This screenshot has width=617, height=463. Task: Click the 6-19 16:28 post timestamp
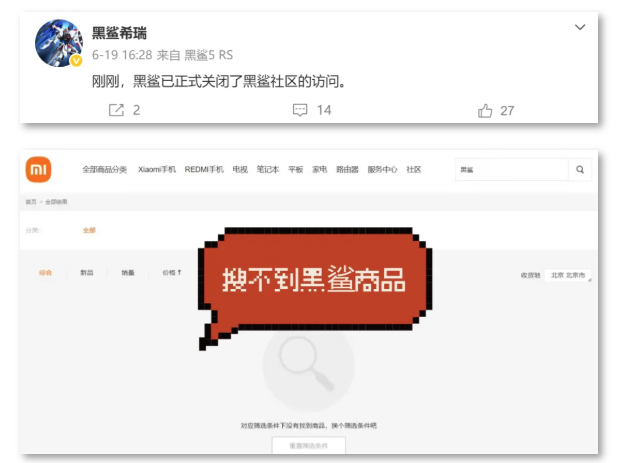(x=122, y=55)
